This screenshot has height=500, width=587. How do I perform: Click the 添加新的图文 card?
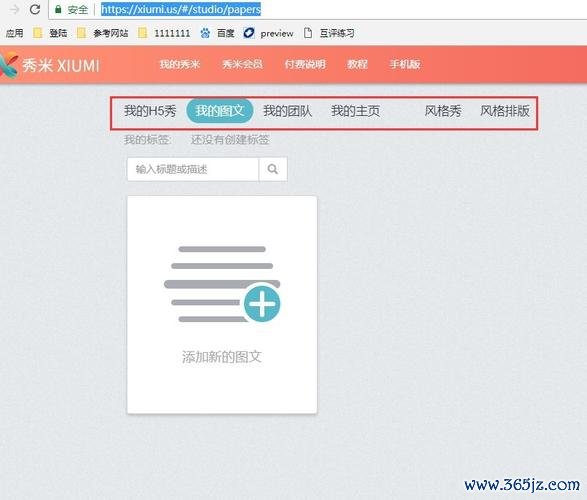pos(222,305)
